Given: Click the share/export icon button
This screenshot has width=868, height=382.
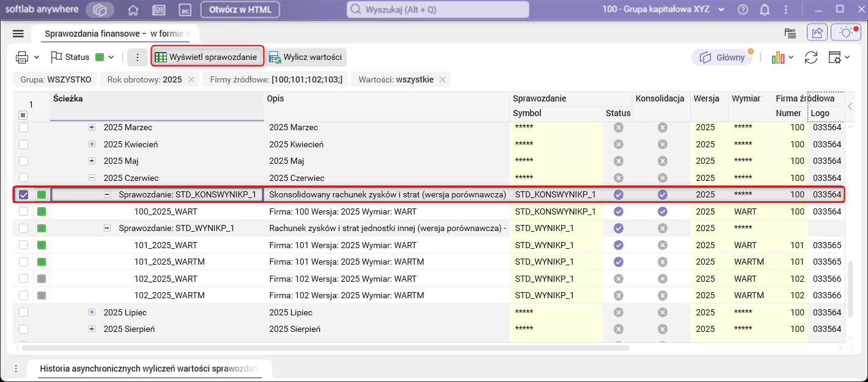Looking at the screenshot, I should [817, 33].
